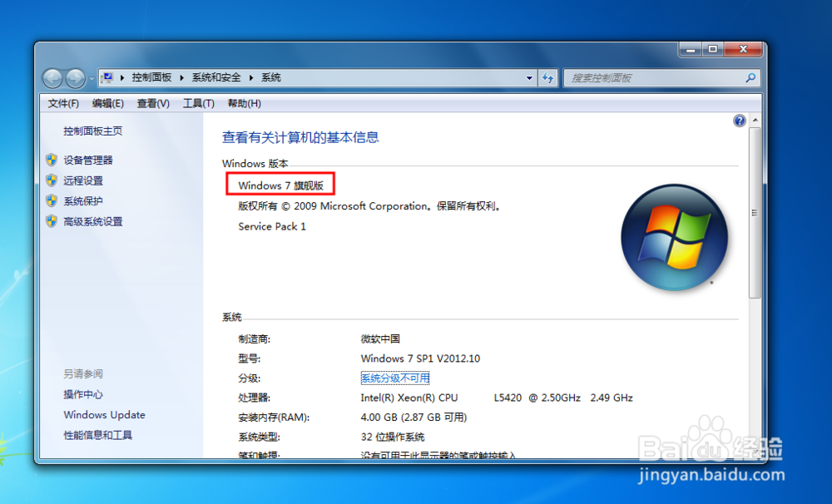Click the refresh icon in the address bar
832x504 pixels.
(x=548, y=77)
